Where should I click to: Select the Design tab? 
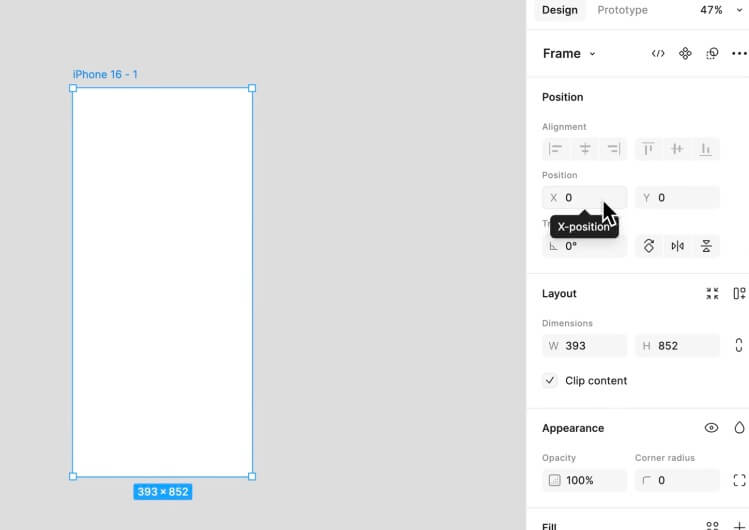tap(559, 10)
